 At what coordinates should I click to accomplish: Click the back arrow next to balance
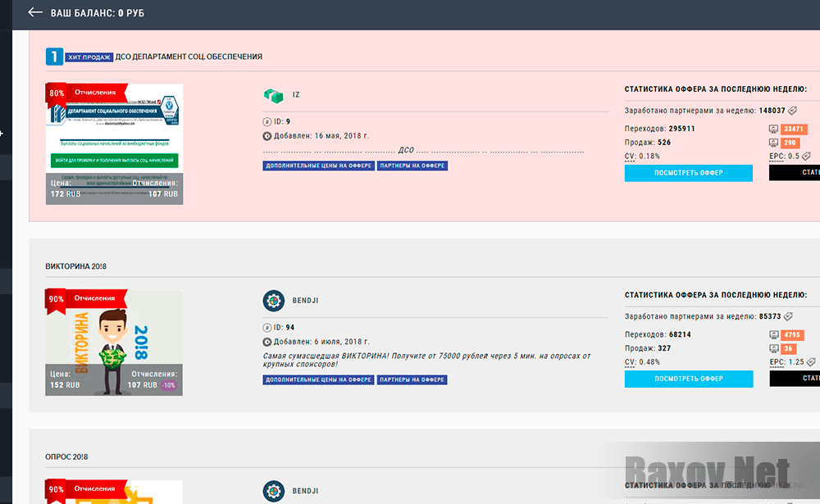click(35, 13)
